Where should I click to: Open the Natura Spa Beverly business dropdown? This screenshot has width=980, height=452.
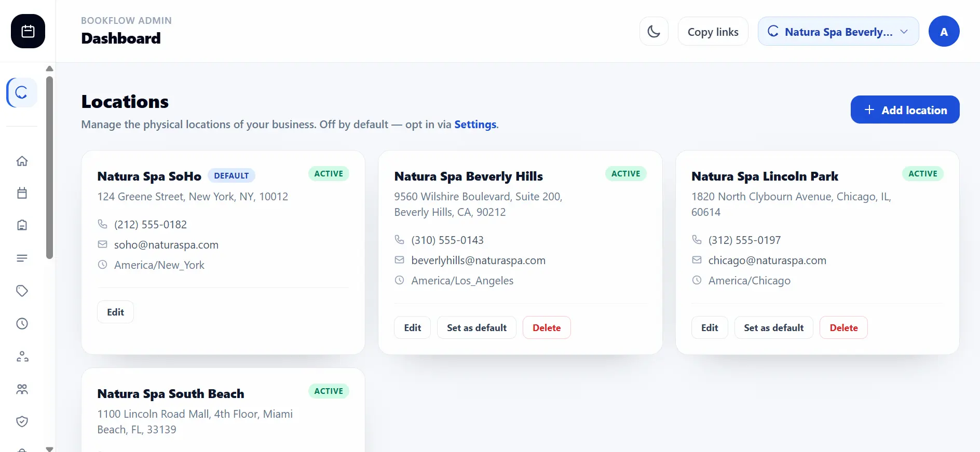click(x=838, y=31)
